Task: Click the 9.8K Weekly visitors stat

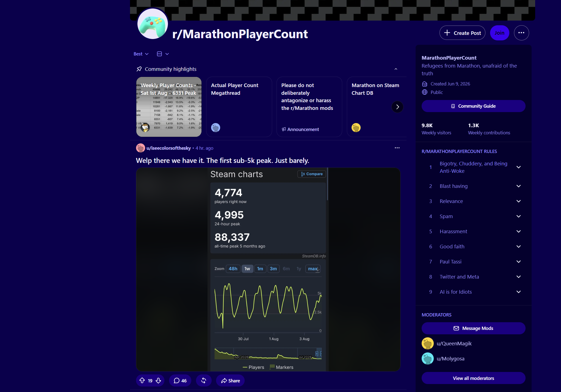Action: coord(436,129)
